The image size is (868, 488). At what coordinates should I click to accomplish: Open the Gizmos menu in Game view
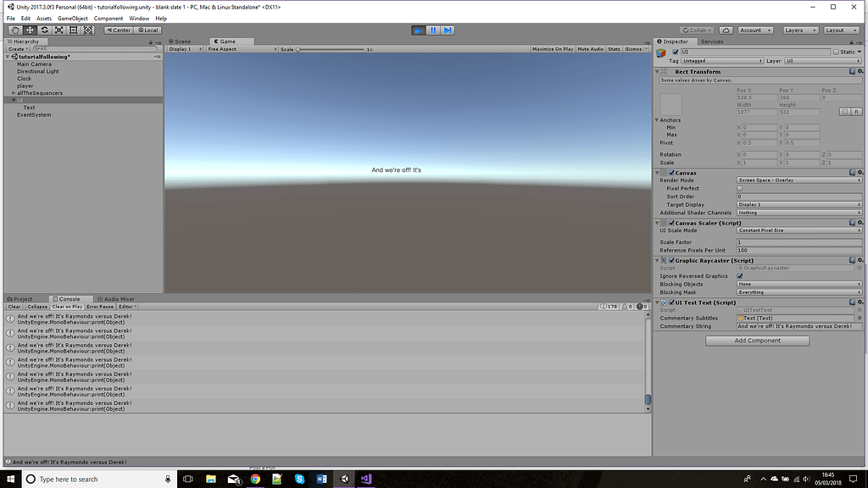[x=635, y=48]
